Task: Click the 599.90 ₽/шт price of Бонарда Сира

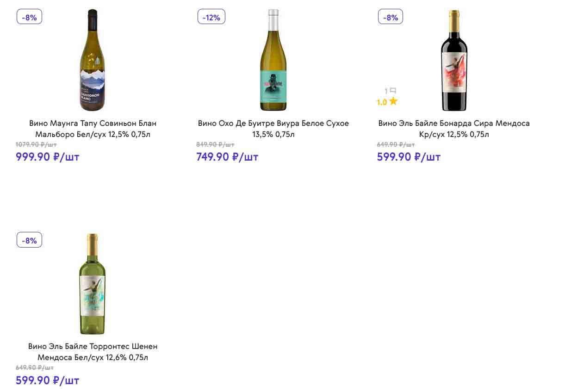Action: (409, 157)
